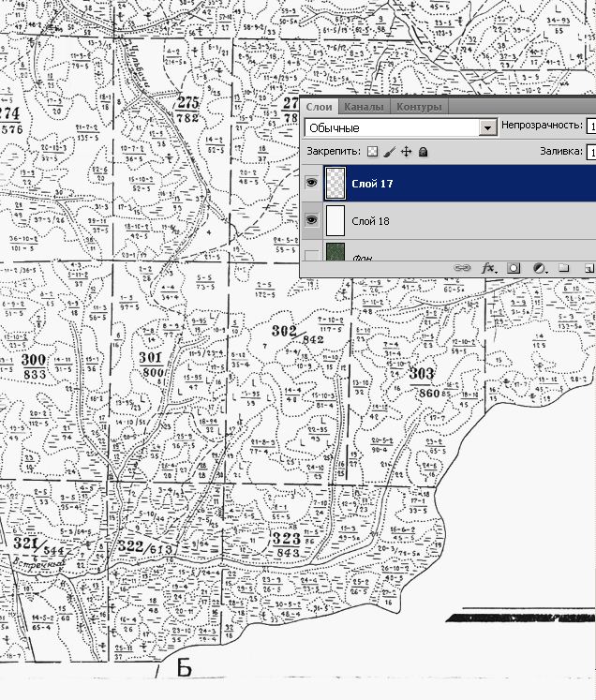The width and height of the screenshot is (596, 700).
Task: Add a layer mask with mask icon
Action: [x=514, y=268]
